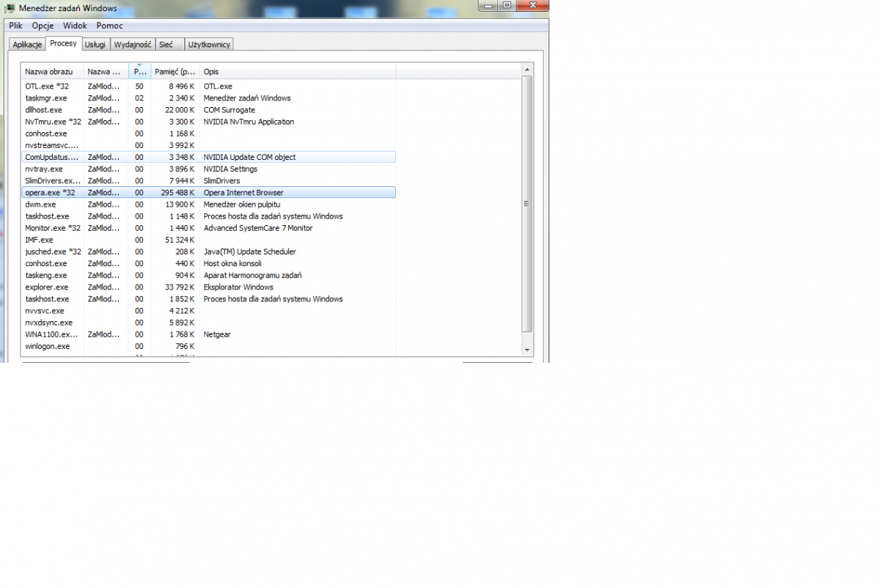Select the opera.exe *32 process

point(208,193)
